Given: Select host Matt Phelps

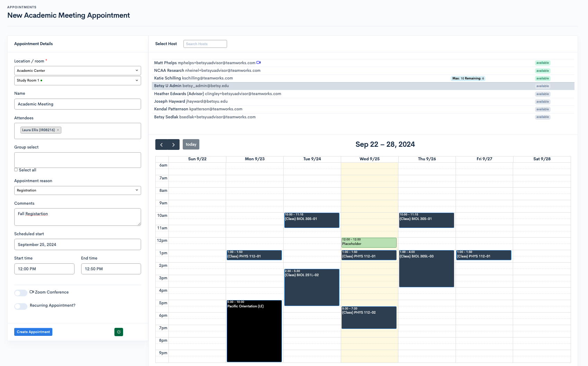Looking at the screenshot, I should (363, 63).
